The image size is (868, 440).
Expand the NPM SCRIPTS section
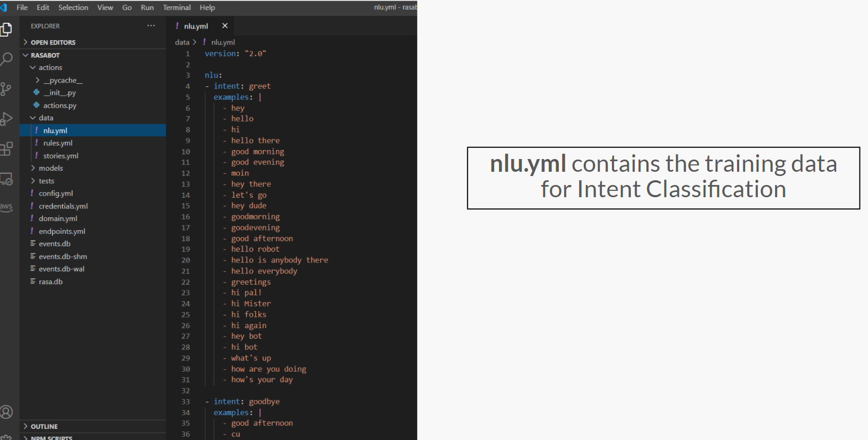click(93, 437)
